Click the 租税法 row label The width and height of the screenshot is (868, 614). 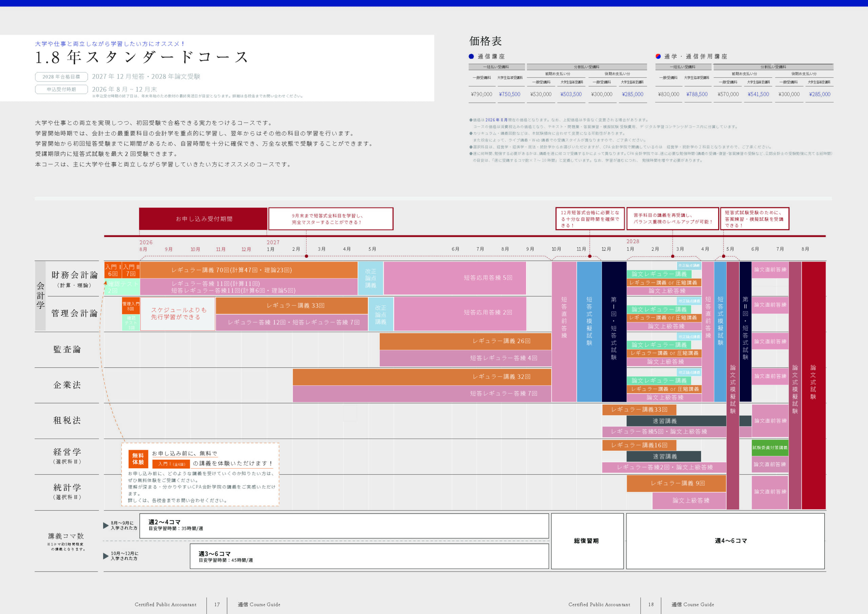pos(67,421)
